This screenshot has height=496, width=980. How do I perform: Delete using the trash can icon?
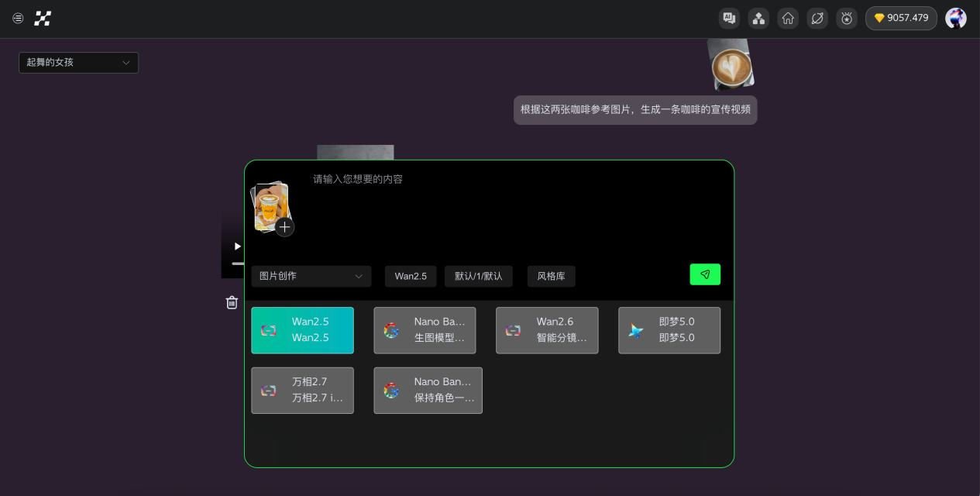(232, 302)
